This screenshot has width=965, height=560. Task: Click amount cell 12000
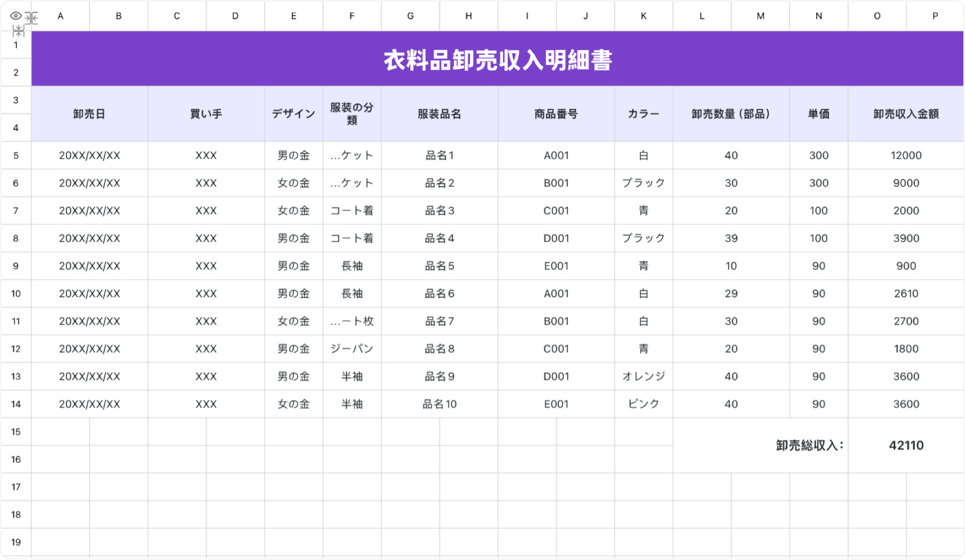pos(906,155)
